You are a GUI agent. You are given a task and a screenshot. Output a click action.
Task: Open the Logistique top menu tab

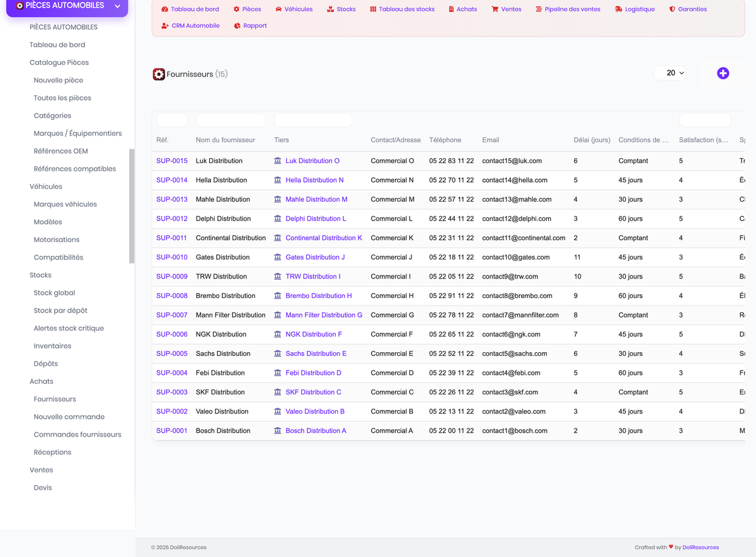(634, 9)
